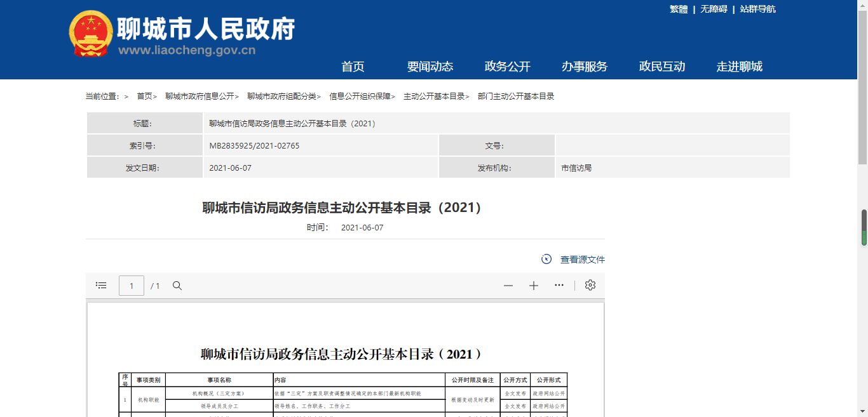The width and height of the screenshot is (868, 417).
Task: Zoom in the PDF with plus icon
Action: click(534, 286)
